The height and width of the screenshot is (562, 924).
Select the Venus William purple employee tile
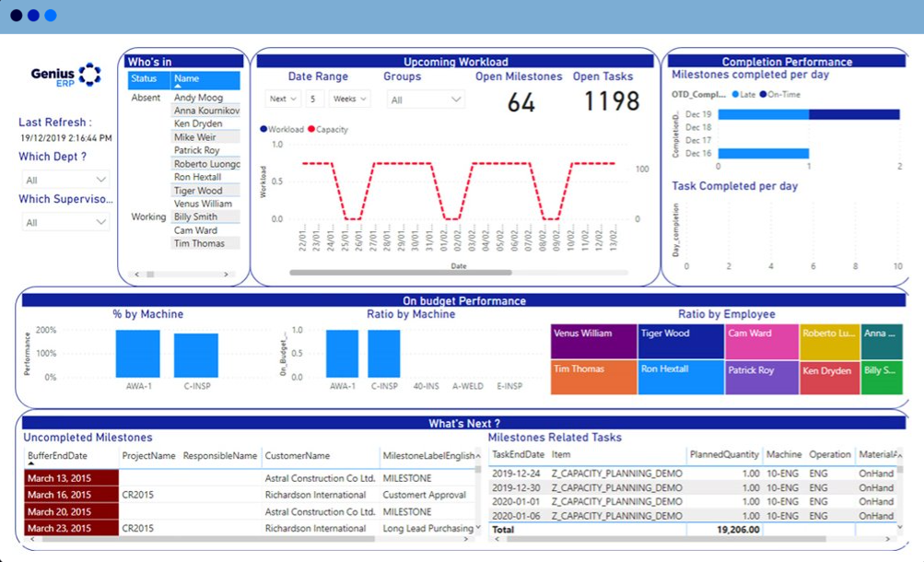click(592, 340)
